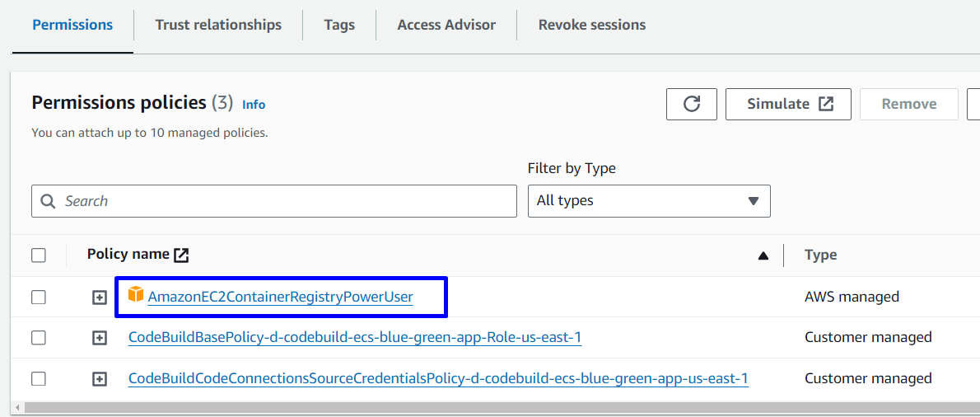
Task: Click into the policy Search field
Action: (x=280, y=201)
